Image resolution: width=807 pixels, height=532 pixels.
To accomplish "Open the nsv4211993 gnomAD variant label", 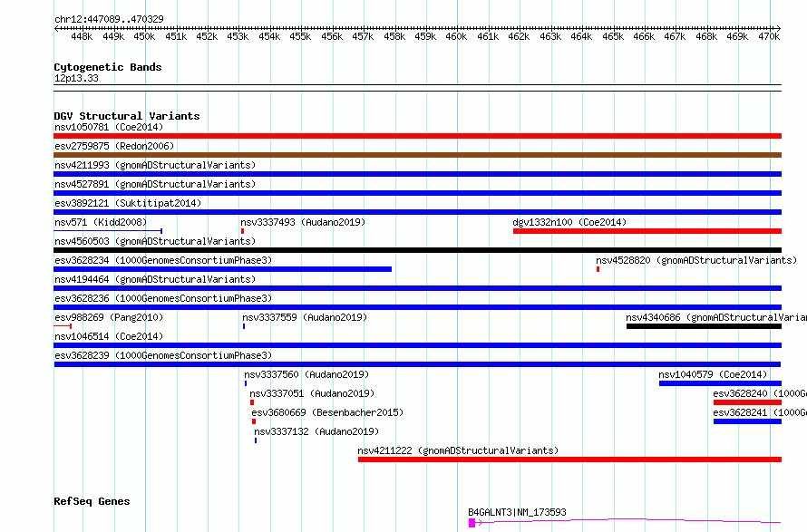I will pyautogui.click(x=155, y=165).
